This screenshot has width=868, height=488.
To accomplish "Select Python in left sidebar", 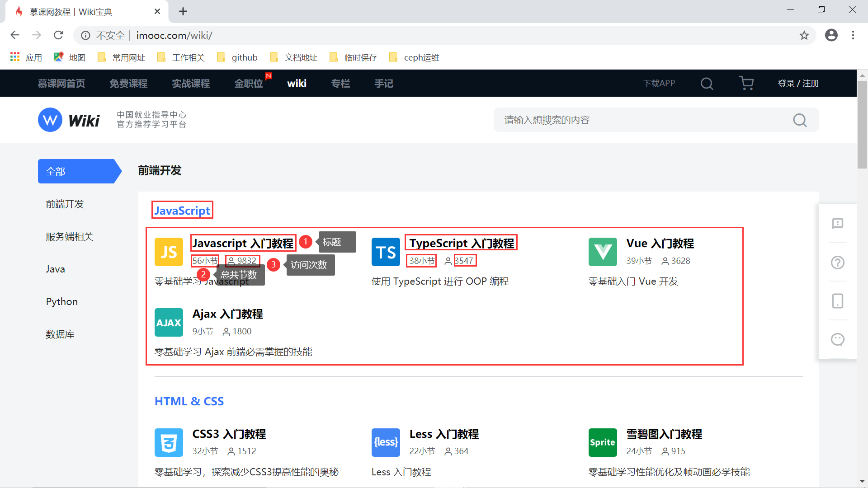I will (x=61, y=302).
